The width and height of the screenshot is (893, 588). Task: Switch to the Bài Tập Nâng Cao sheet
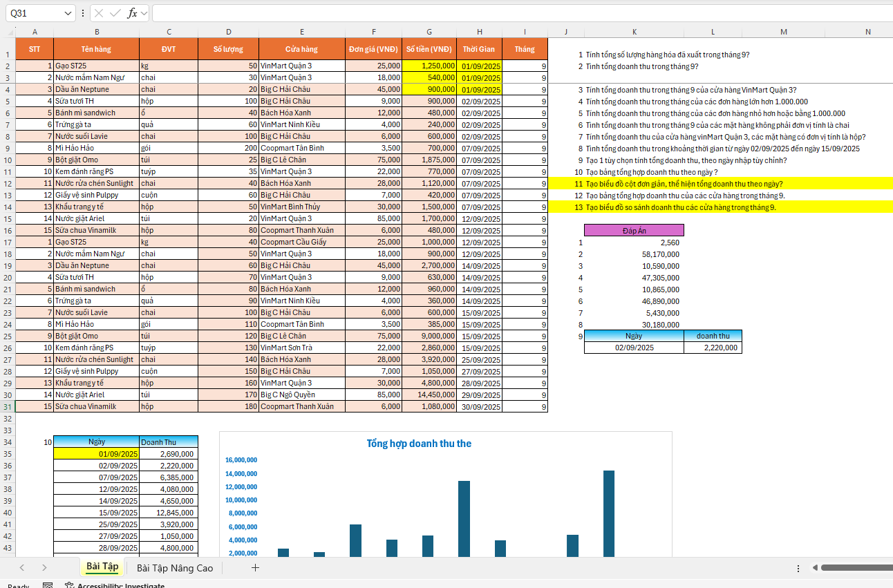(x=175, y=568)
